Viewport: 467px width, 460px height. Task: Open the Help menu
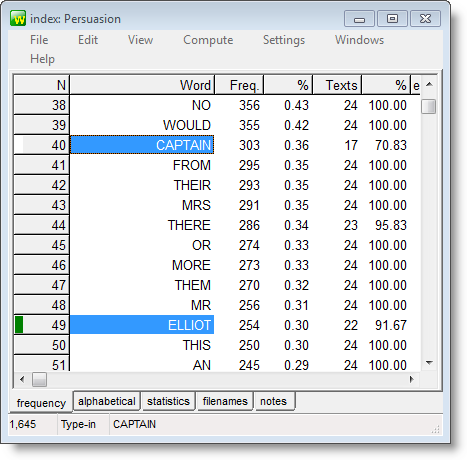tap(42, 59)
